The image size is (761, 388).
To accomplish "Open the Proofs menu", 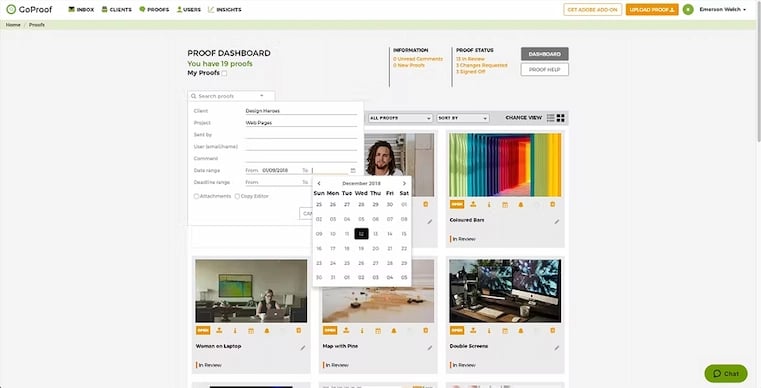I will (154, 9).
